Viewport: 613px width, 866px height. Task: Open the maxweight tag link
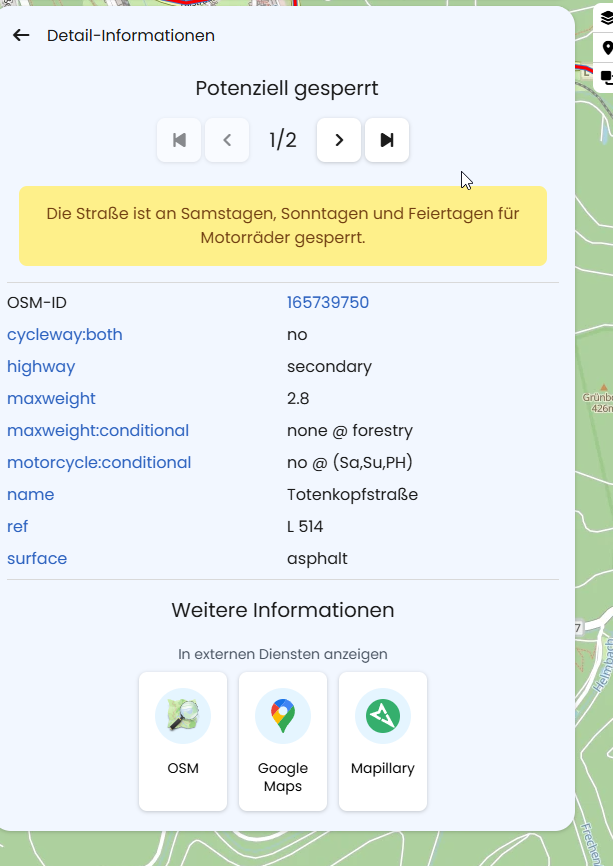[x=52, y=399]
